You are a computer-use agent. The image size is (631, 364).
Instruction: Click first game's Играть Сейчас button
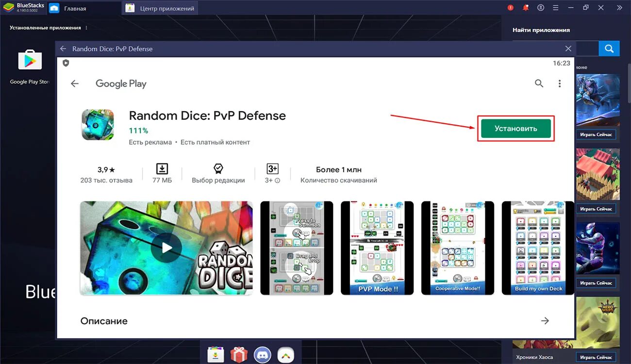click(596, 134)
